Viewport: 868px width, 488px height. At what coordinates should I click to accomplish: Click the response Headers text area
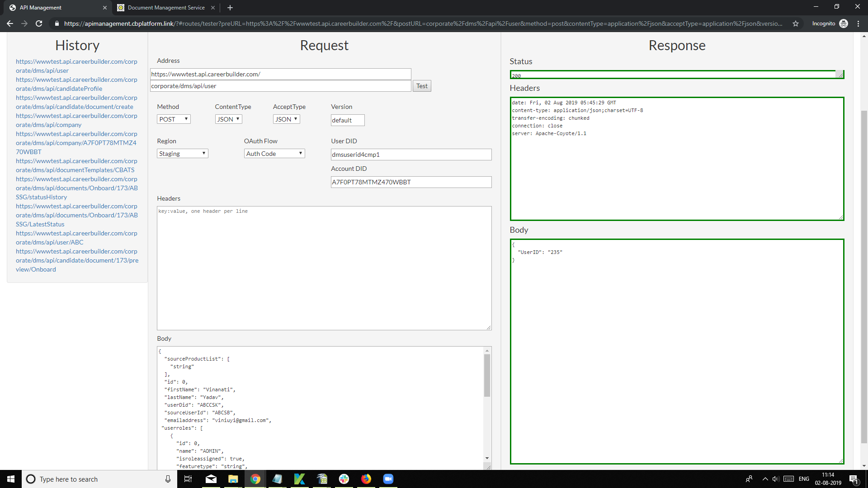677,159
